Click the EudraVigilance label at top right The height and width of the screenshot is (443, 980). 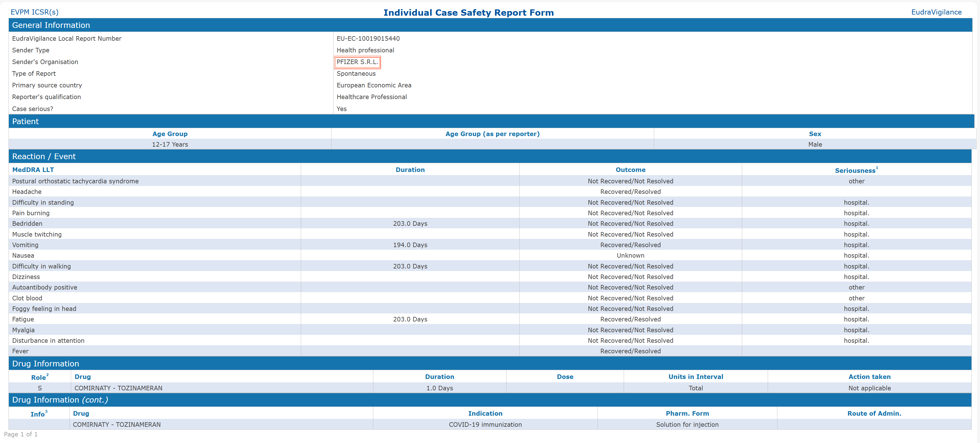point(936,12)
